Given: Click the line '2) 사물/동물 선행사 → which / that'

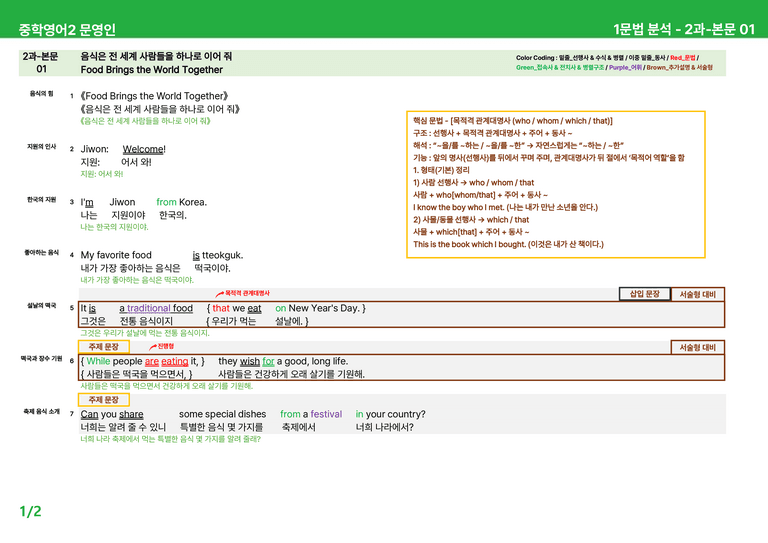Looking at the screenshot, I should click(471, 219).
